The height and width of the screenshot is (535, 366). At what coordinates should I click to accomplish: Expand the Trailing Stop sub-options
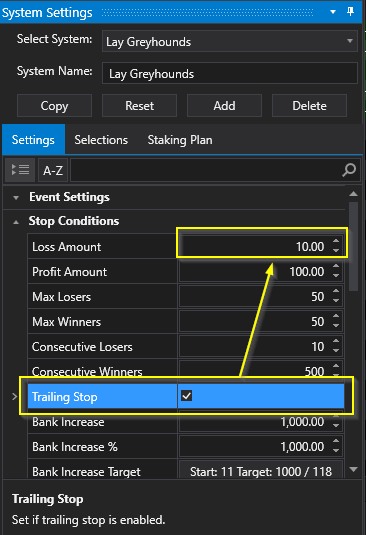pyautogui.click(x=14, y=396)
